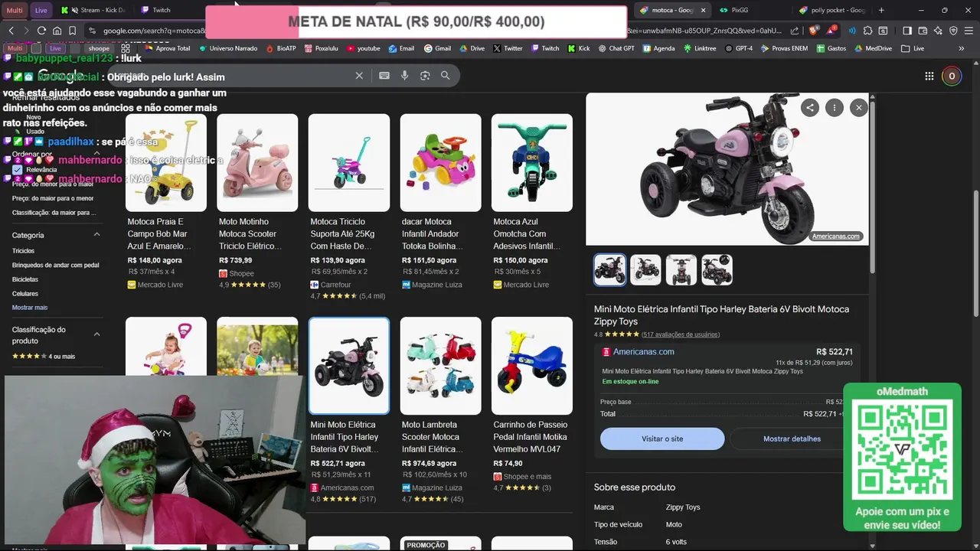The image size is (980, 551).
Task: Sort by Classificação: da maior para menor
Action: [x=54, y=213]
